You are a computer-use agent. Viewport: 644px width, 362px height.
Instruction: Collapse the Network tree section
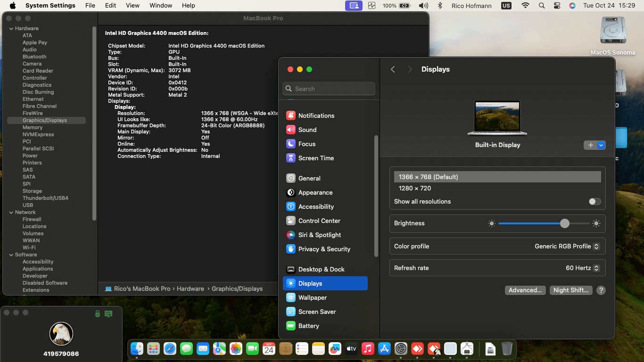[11, 212]
